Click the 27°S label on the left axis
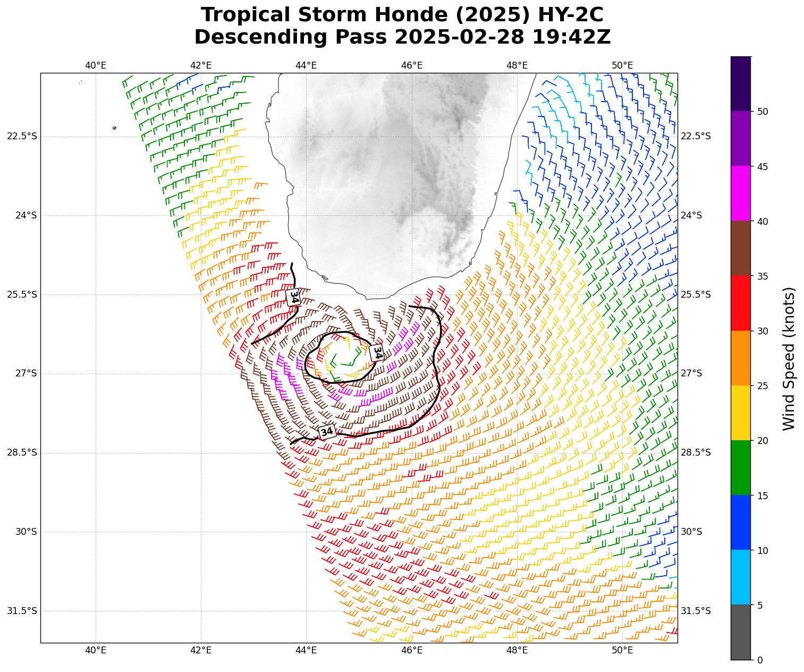Viewport: 804px width, 672px height. pyautogui.click(x=26, y=374)
